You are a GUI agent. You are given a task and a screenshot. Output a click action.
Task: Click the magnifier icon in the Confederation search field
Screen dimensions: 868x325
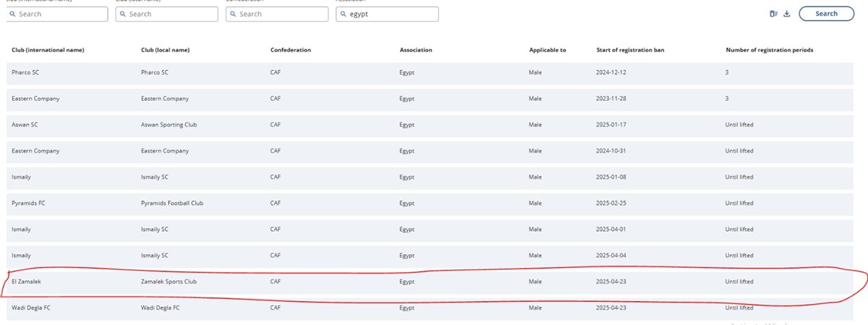point(232,14)
